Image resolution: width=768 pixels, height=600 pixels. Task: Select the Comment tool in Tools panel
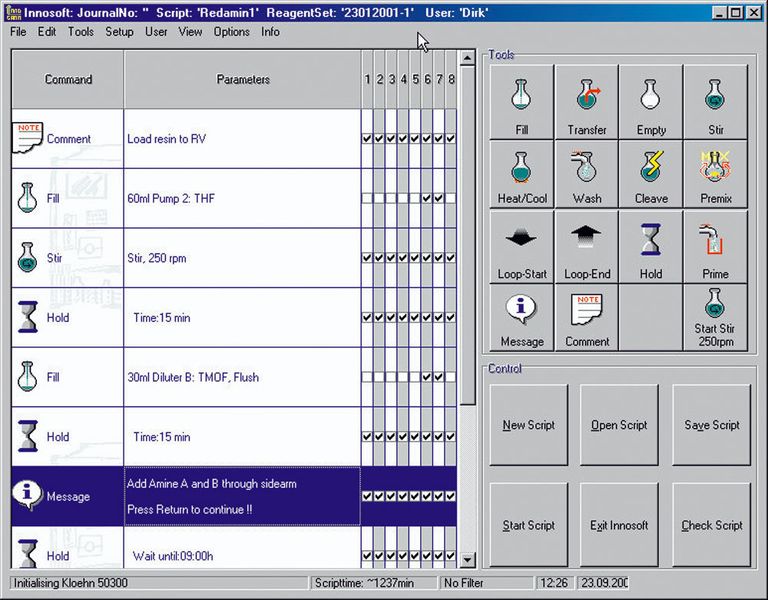pos(586,317)
